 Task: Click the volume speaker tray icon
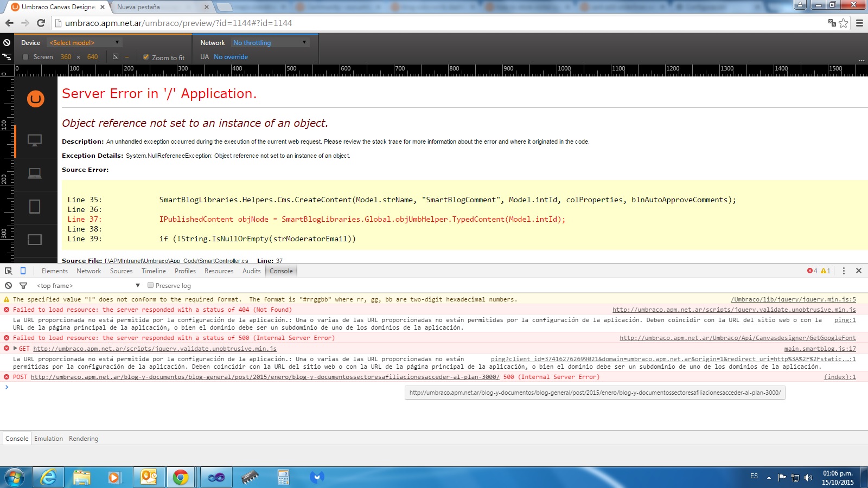(808, 477)
